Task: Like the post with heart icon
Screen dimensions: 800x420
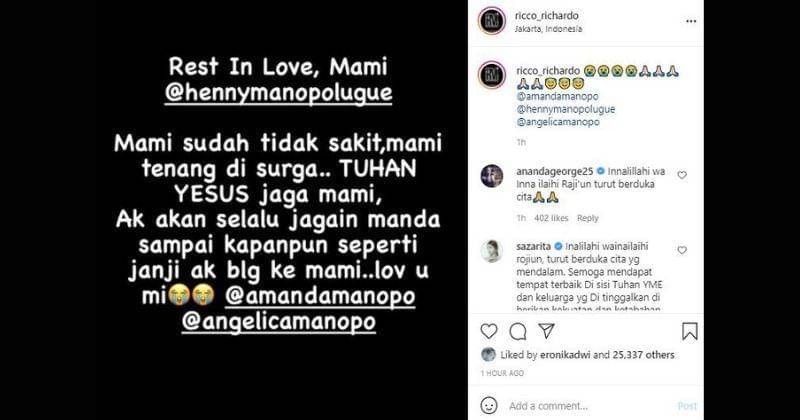Action: (489, 331)
